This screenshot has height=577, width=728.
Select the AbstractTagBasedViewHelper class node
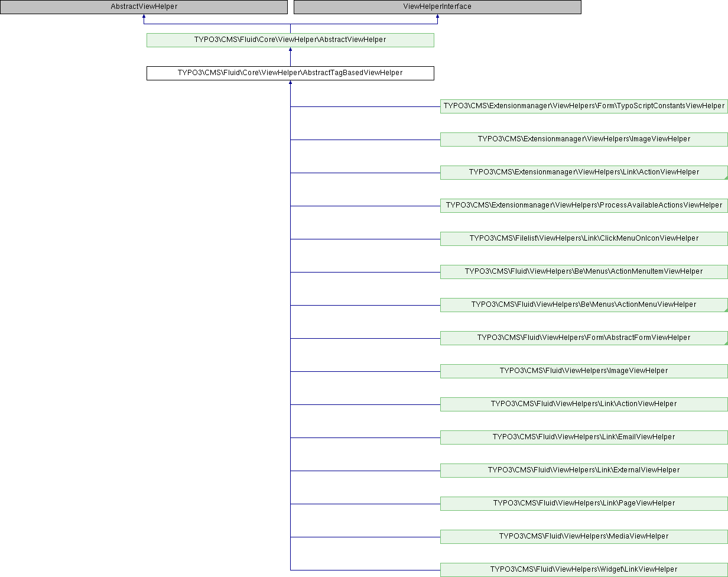[290, 73]
